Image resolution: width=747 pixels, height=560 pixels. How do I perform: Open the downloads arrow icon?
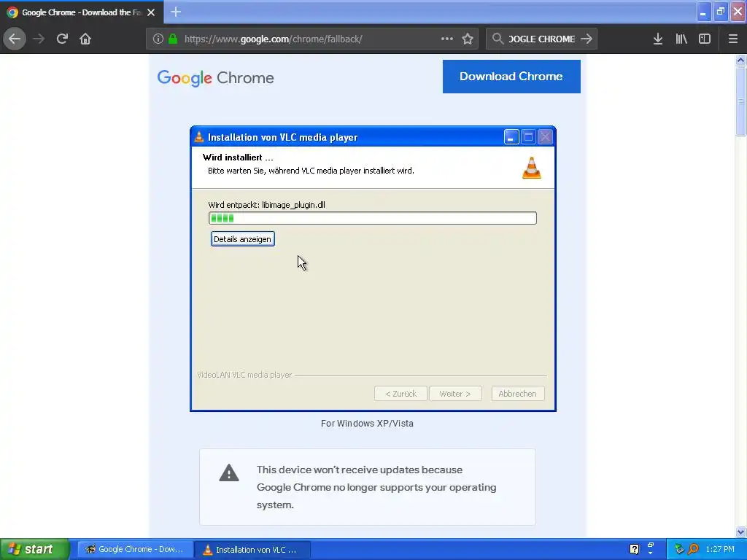(658, 39)
